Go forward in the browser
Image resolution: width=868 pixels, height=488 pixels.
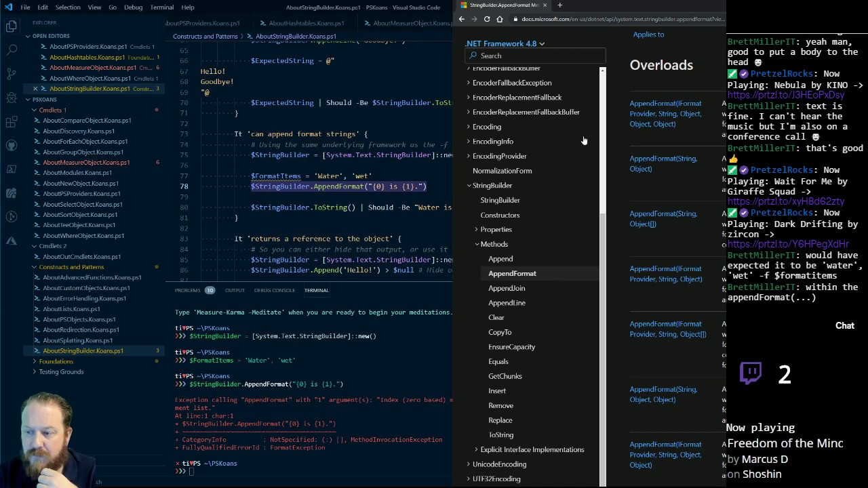474,19
